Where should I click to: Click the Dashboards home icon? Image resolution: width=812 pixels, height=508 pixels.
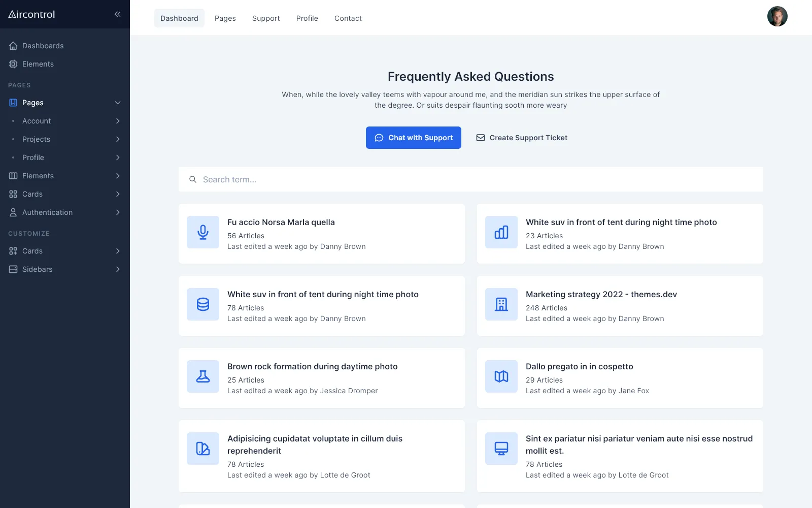[13, 46]
